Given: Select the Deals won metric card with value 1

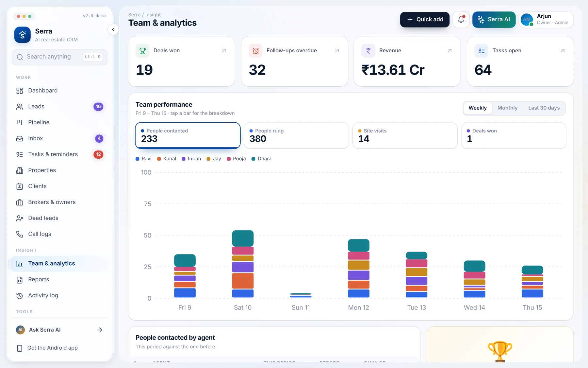Looking at the screenshot, I should coord(514,135).
